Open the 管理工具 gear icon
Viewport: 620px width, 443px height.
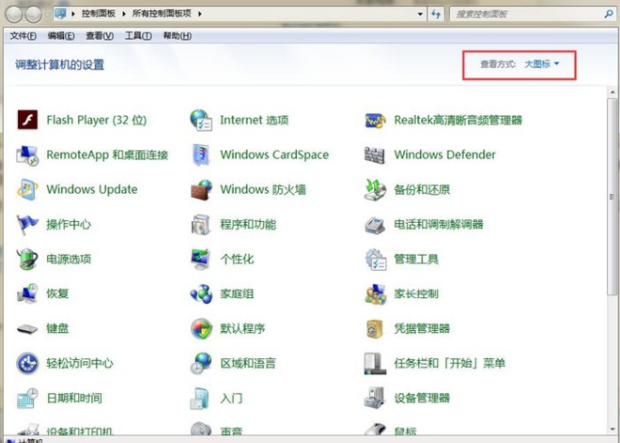pos(375,259)
